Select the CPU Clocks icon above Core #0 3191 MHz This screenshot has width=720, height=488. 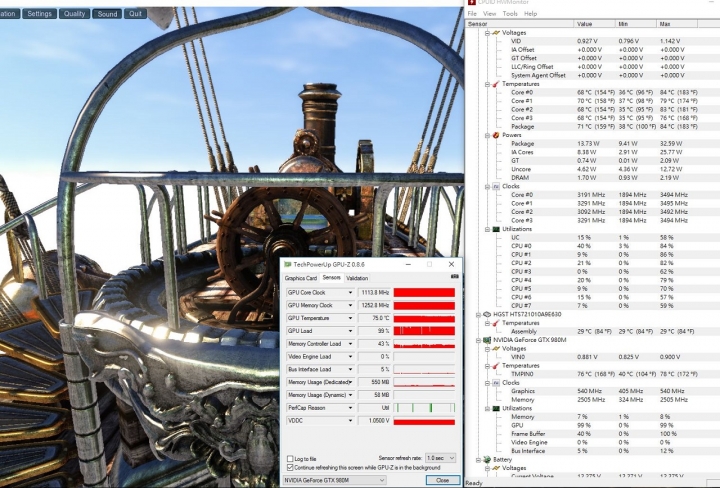pyautogui.click(x=495, y=186)
